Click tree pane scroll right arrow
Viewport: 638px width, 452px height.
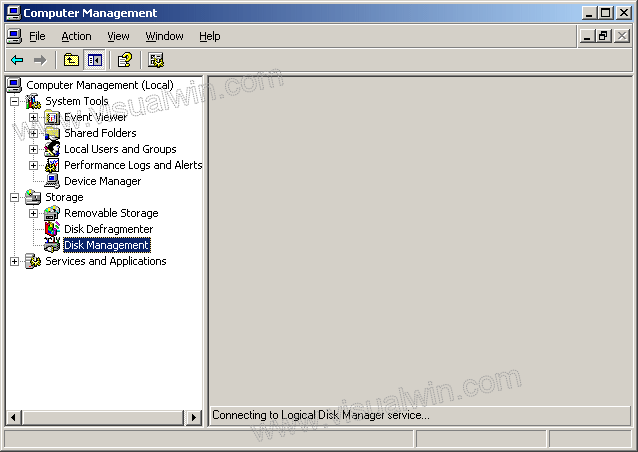click(194, 417)
